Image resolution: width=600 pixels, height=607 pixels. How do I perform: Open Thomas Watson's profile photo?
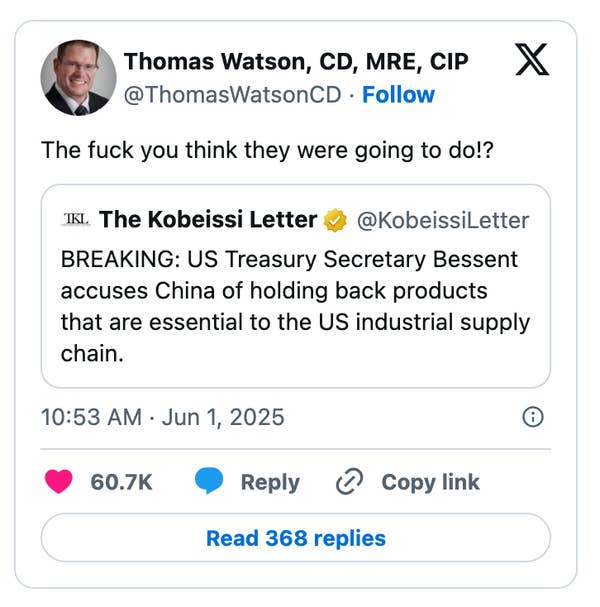[x=78, y=77]
